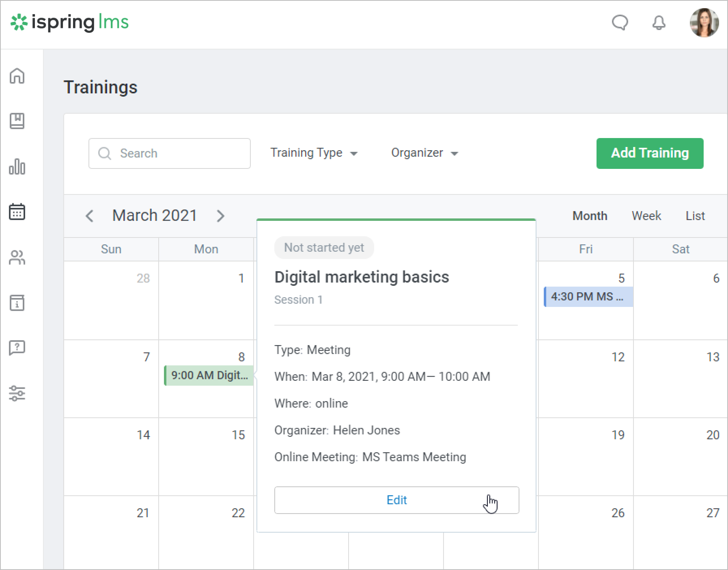Click the Add Training button
This screenshot has height=570, width=728.
pyautogui.click(x=650, y=153)
